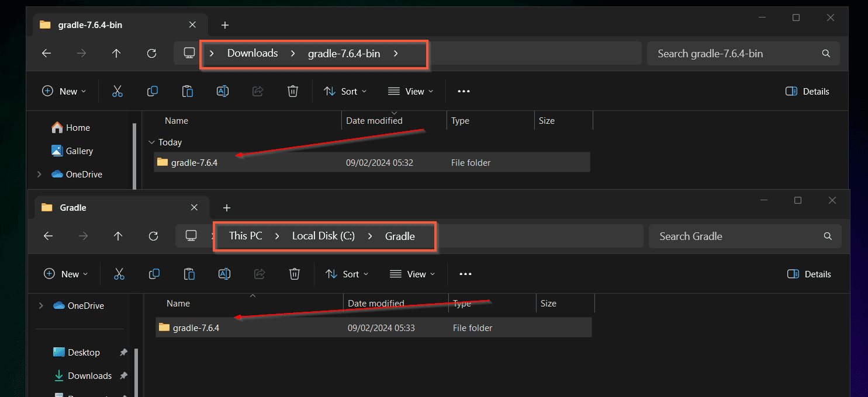The image size is (868, 397).
Task: Click Copy icon in gradle-7.6.4-bin window
Action: 153,91
